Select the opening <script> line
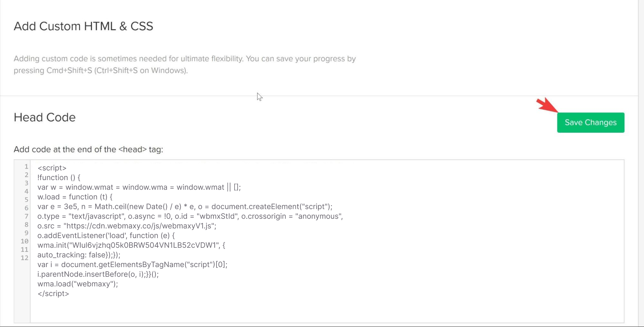Screen dimensions: 644x327 (52, 168)
